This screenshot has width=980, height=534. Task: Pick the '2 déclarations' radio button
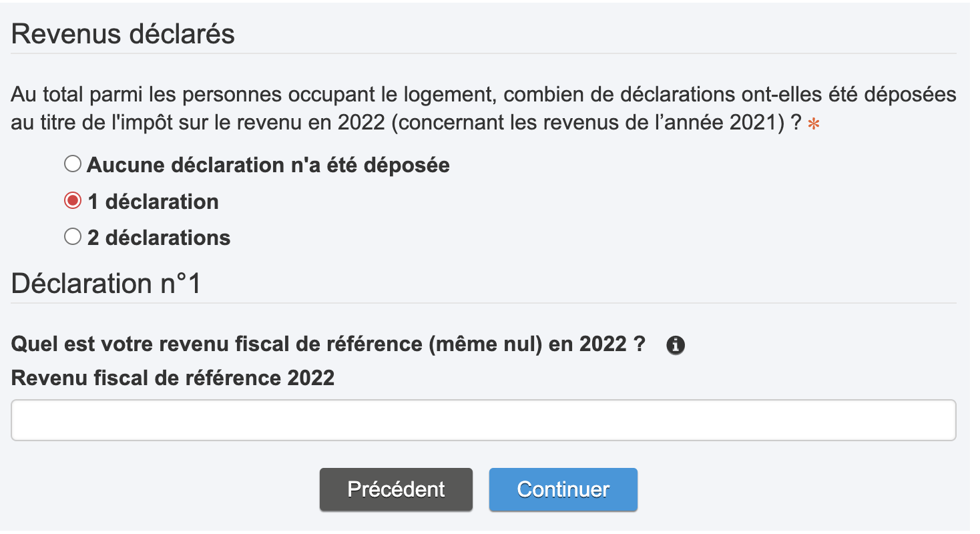pyautogui.click(x=73, y=237)
